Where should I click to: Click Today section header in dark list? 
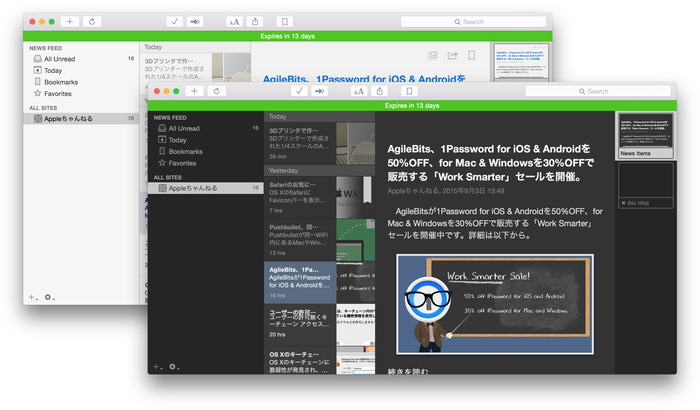(x=319, y=117)
